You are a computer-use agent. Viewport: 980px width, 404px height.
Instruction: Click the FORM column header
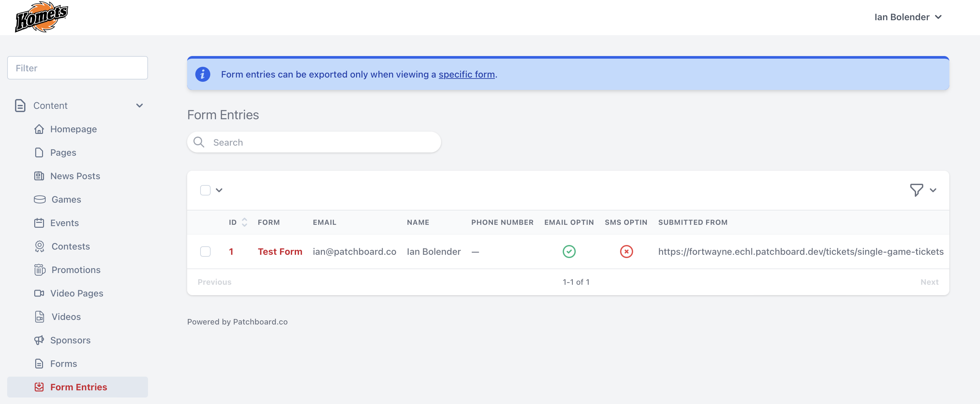coord(269,222)
